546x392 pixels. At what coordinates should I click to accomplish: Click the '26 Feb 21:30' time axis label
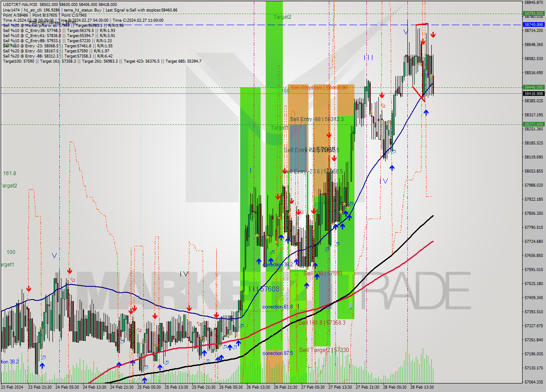286,387
